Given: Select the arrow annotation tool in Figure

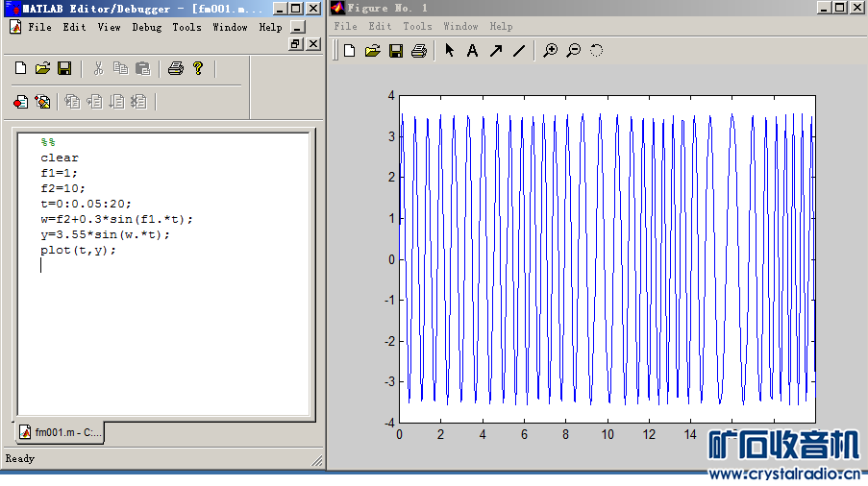Looking at the screenshot, I should [x=496, y=51].
